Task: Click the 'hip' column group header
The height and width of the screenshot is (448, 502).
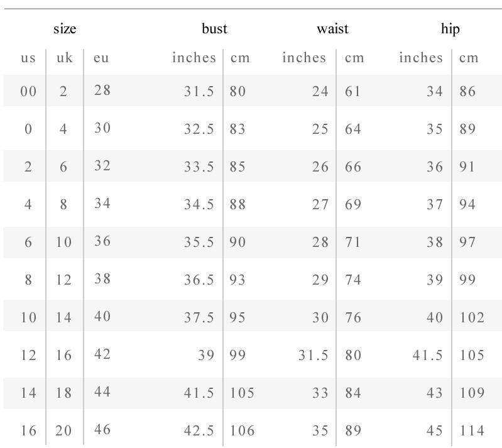Action: click(450, 29)
